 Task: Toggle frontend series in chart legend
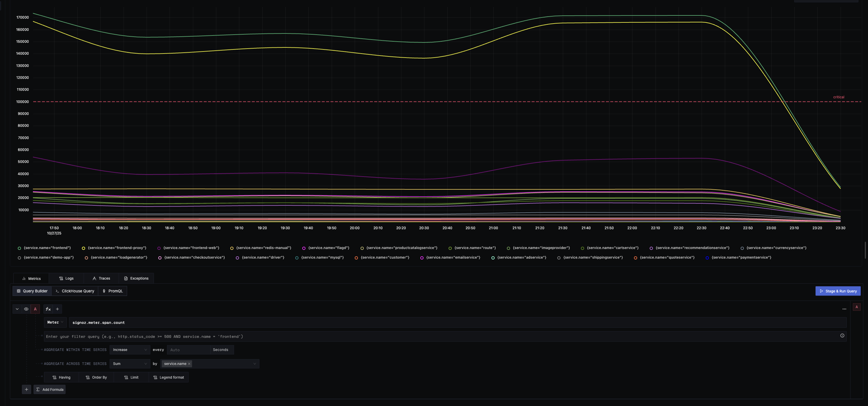pos(47,248)
